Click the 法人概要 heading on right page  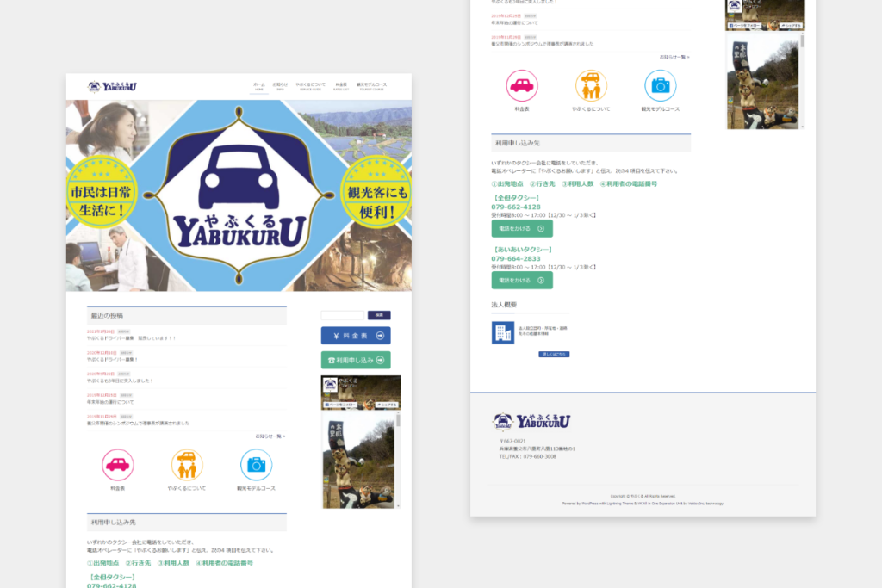(x=504, y=305)
